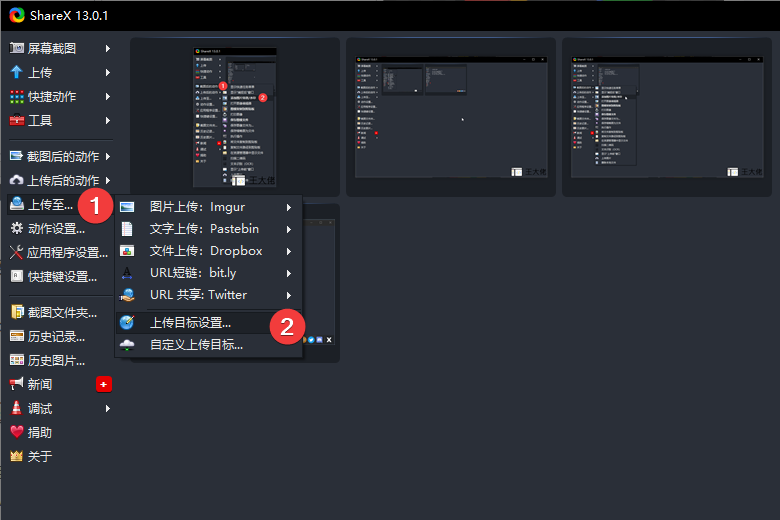Open the 上传至... menu item
Viewport: 780px width, 520px height.
click(60, 204)
